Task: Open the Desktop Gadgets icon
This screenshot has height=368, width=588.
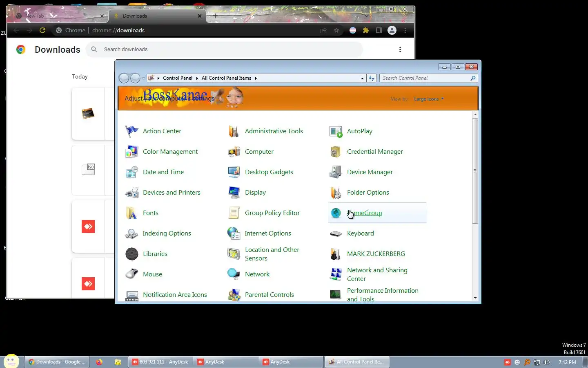Action: click(x=234, y=172)
